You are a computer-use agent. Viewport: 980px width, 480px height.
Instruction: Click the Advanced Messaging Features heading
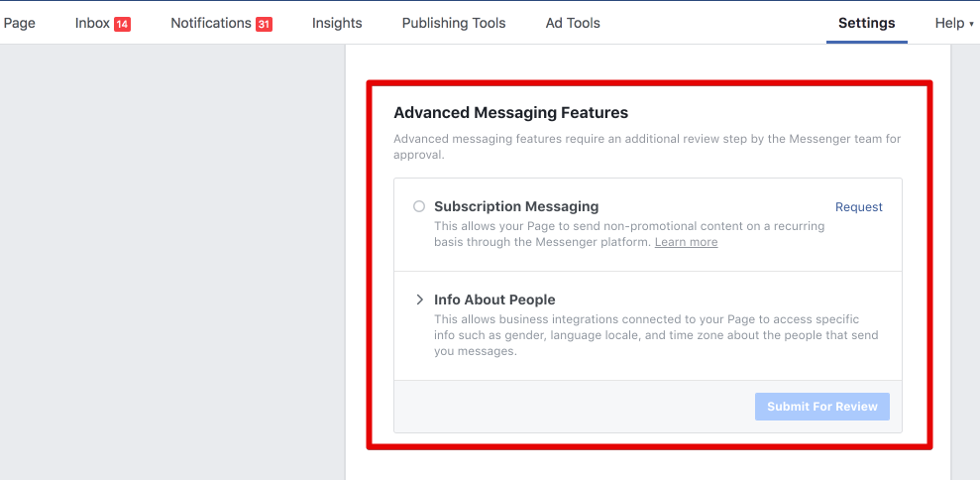pos(510,113)
